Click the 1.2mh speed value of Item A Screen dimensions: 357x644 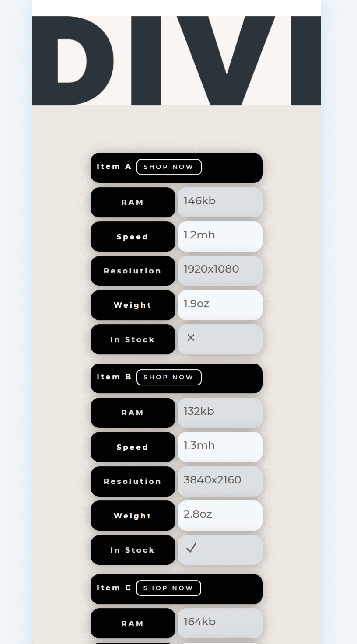click(x=220, y=236)
